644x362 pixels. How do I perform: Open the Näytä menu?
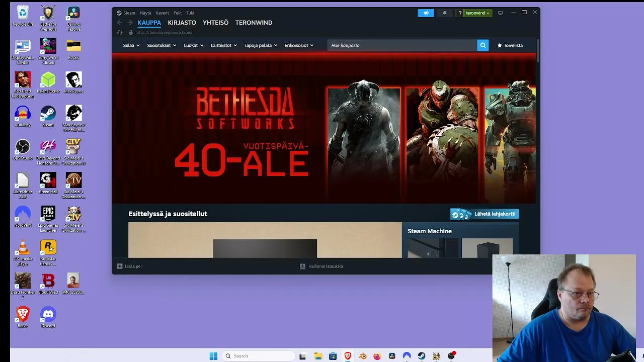pyautogui.click(x=145, y=13)
